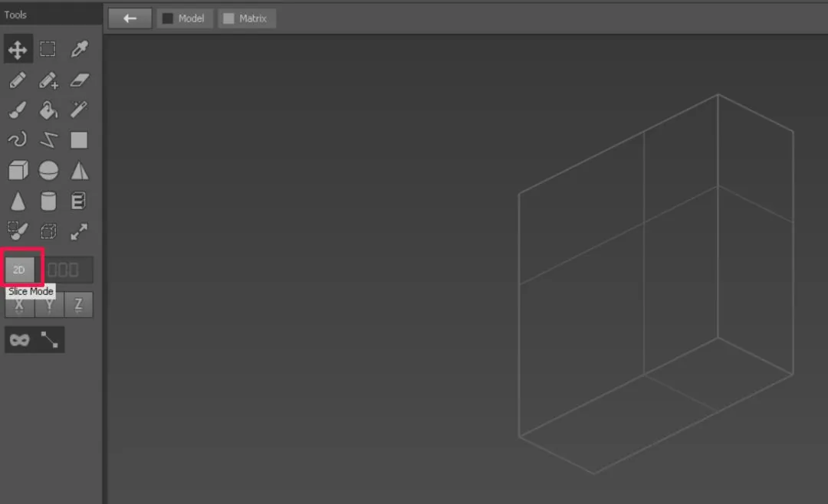Choose the Cylinder primitive tool

click(48, 201)
